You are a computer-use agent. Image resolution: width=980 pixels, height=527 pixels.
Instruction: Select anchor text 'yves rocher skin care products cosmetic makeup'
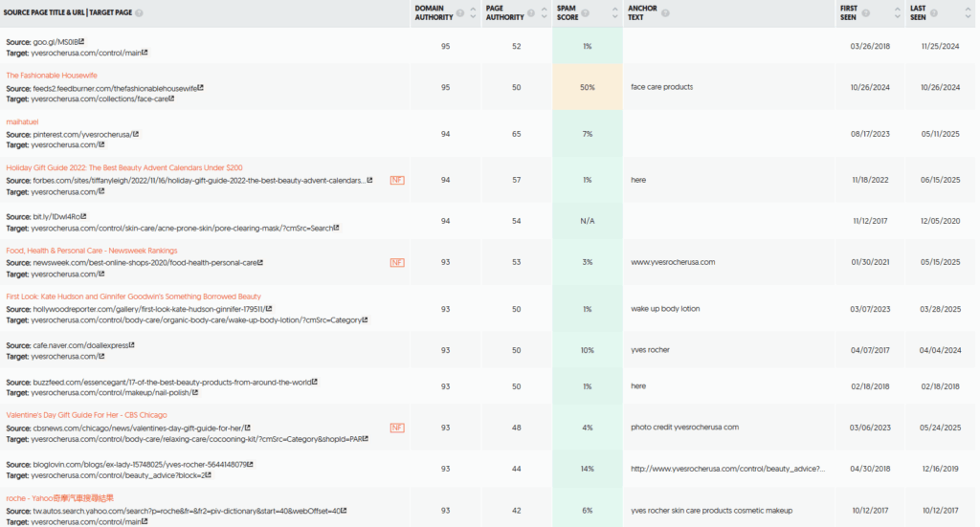[712, 510]
